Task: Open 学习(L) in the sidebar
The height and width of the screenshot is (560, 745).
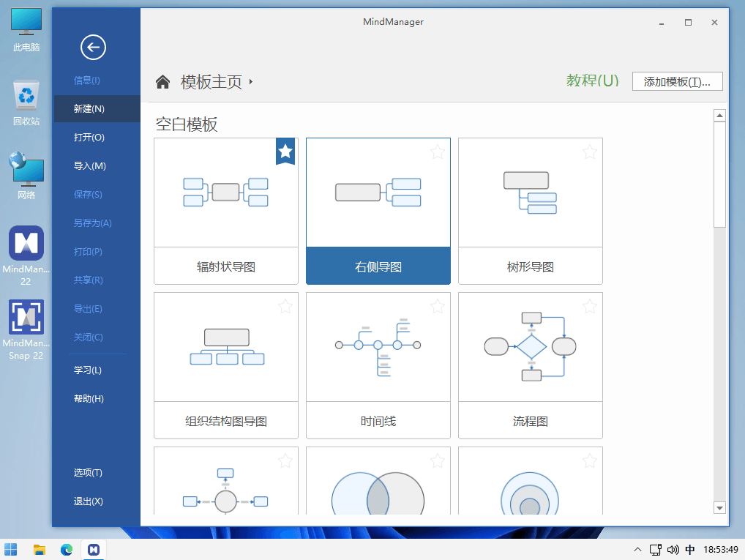Action: 87,370
